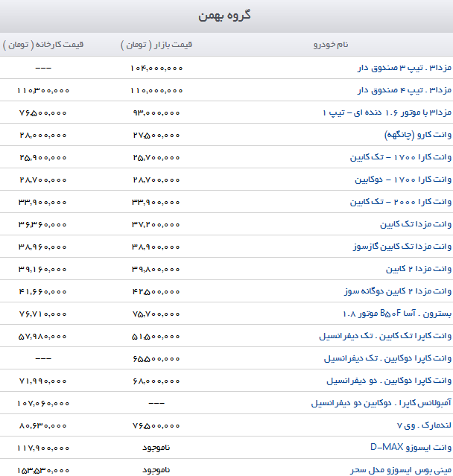The image size is (453, 476).
Task: Select factory price ۸۰,۶۳۰,۰۰۰
Action: tap(42, 426)
